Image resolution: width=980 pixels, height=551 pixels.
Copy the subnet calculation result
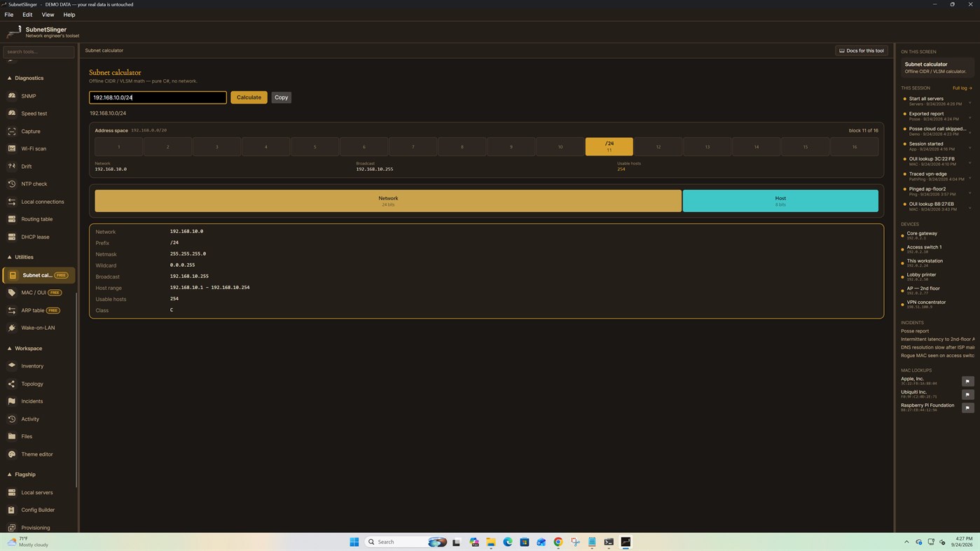point(281,97)
